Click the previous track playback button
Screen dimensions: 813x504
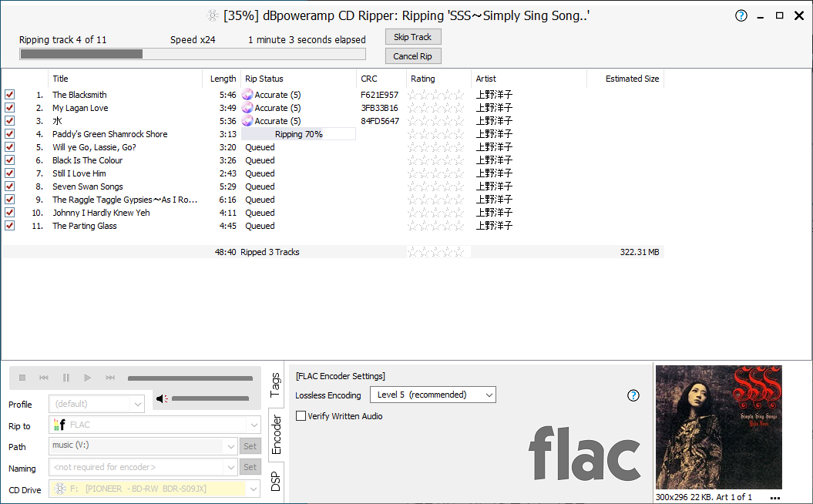pyautogui.click(x=44, y=378)
